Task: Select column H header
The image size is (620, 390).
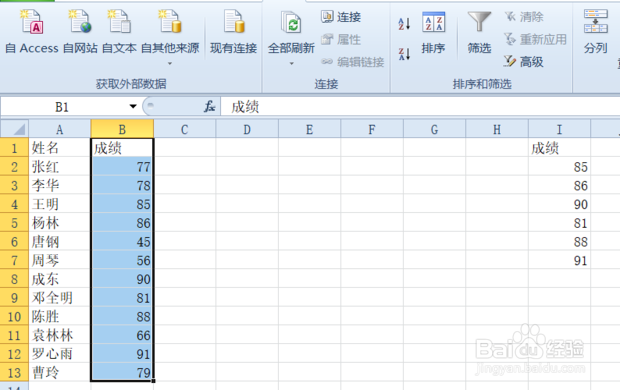Action: click(497, 129)
